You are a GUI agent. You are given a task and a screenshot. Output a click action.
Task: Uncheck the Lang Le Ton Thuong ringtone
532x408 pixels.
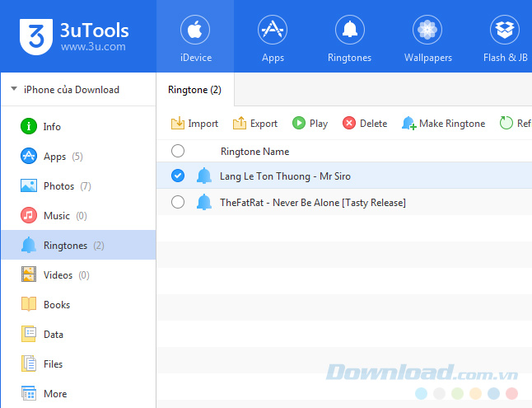pyautogui.click(x=178, y=176)
